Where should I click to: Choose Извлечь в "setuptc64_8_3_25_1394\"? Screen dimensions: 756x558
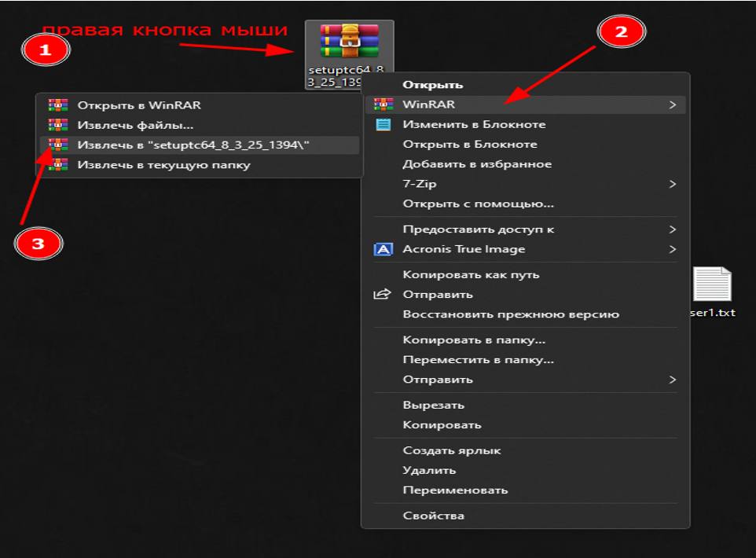200,145
